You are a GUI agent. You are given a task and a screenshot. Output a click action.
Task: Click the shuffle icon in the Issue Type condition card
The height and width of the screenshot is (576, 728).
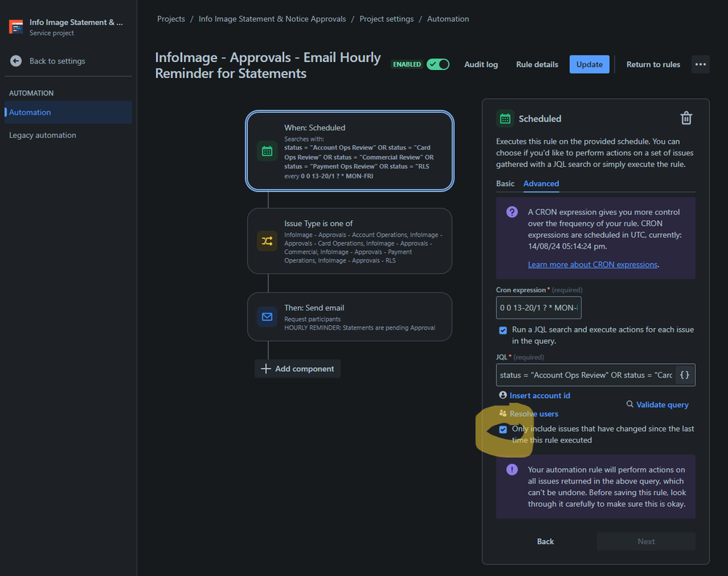click(x=267, y=241)
